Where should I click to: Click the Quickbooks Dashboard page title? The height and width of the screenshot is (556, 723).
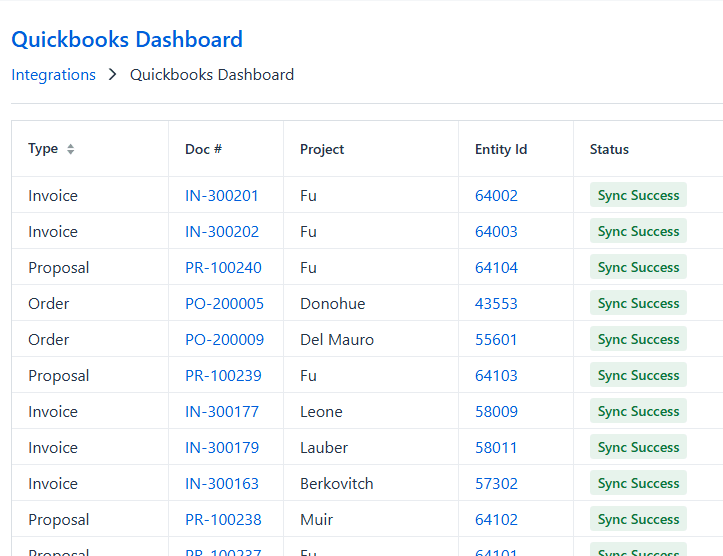127,40
